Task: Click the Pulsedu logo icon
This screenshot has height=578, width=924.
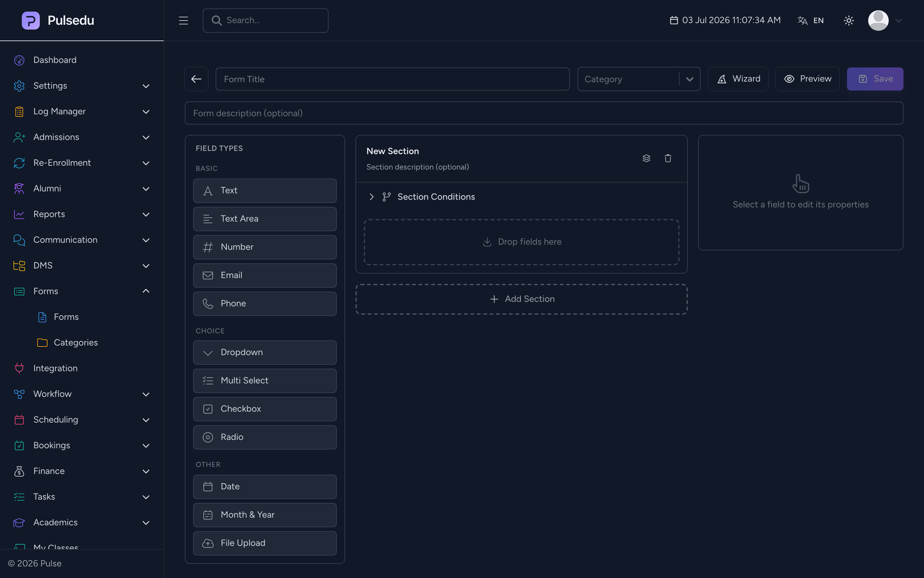Action: pos(30,20)
